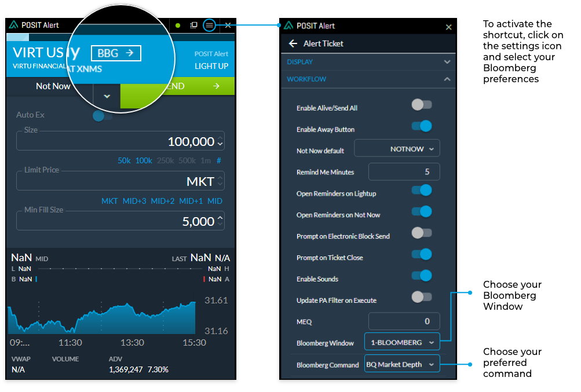
Task: Open the Not Now default dropdown
Action: [x=397, y=148]
